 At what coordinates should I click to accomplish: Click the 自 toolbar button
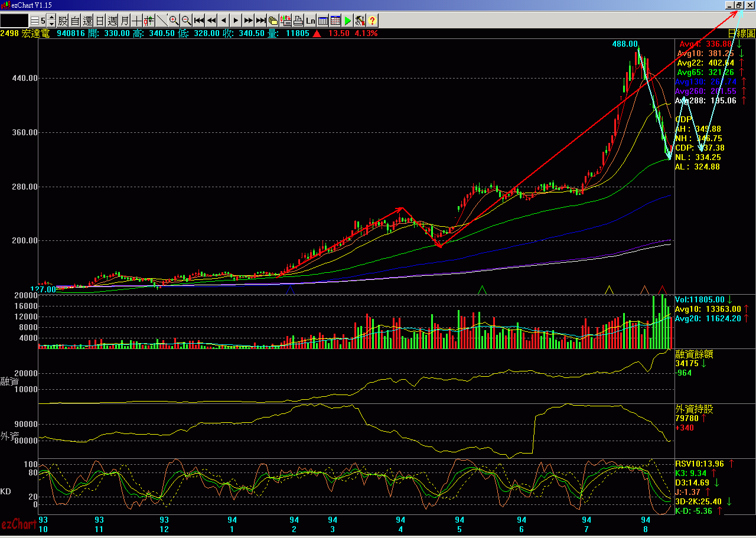pyautogui.click(x=75, y=21)
